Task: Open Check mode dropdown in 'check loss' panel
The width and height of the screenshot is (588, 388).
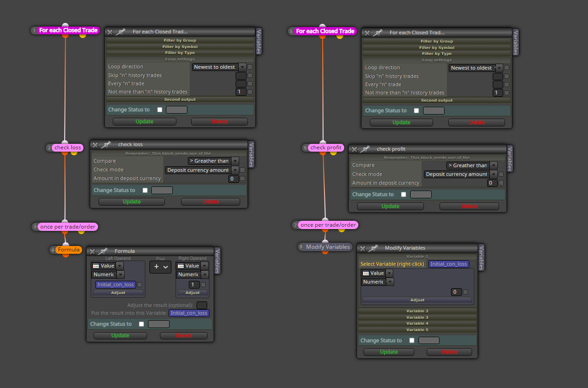Action: click(x=202, y=170)
